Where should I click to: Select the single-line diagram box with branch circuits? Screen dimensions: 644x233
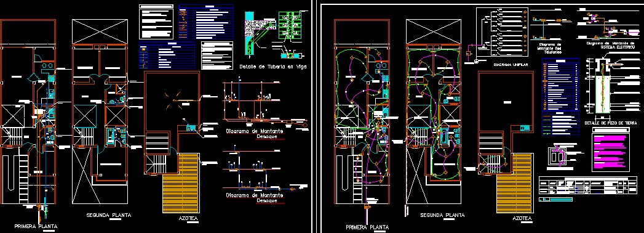pos(503,32)
